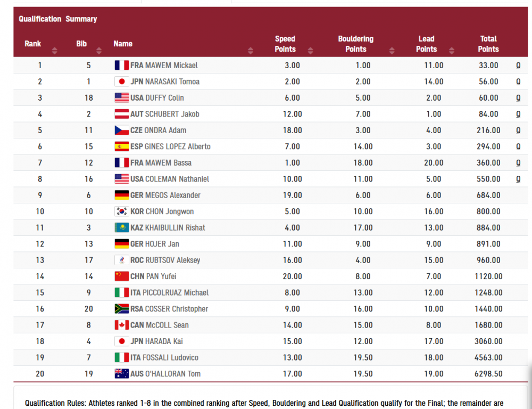
Task: Sort by Bouldering Points sort arrows
Action: 392,51
